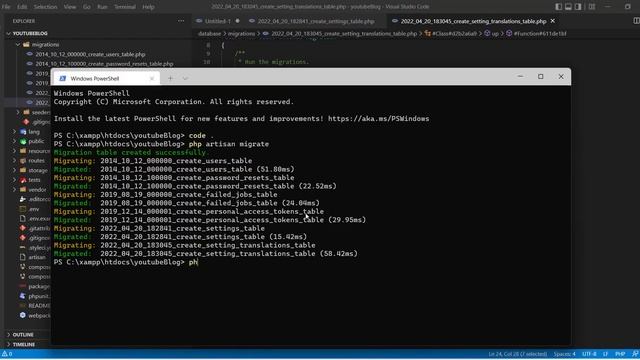Open the Selection menu

point(45,7)
